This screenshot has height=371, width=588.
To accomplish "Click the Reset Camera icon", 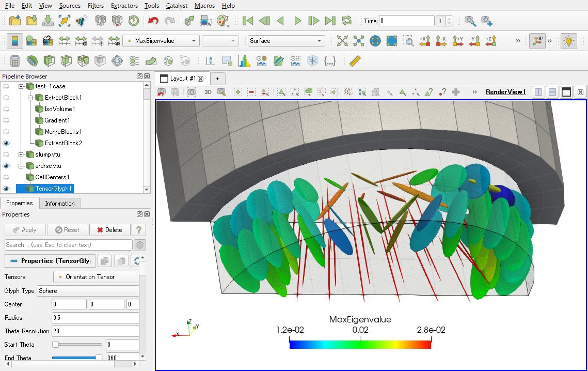I will pyautogui.click(x=342, y=41).
